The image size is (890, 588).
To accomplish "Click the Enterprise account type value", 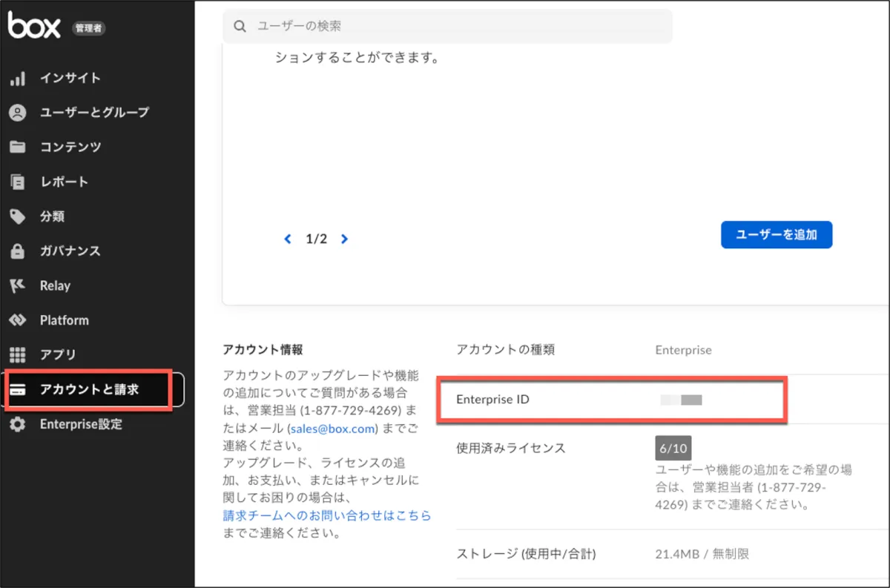I will coord(683,350).
